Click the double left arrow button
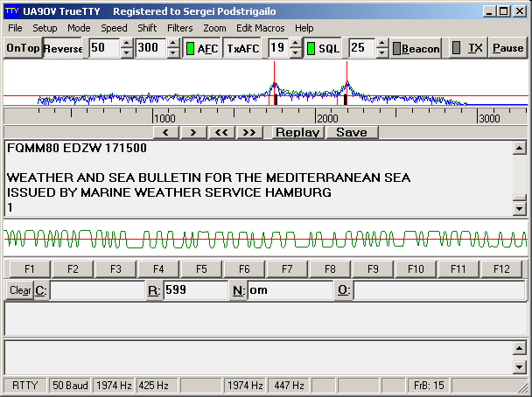Screen dimensions: 532x397 221,132
